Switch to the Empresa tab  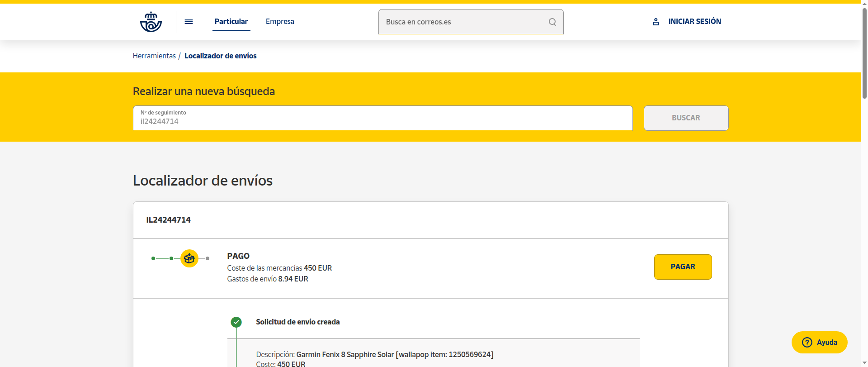tap(280, 22)
